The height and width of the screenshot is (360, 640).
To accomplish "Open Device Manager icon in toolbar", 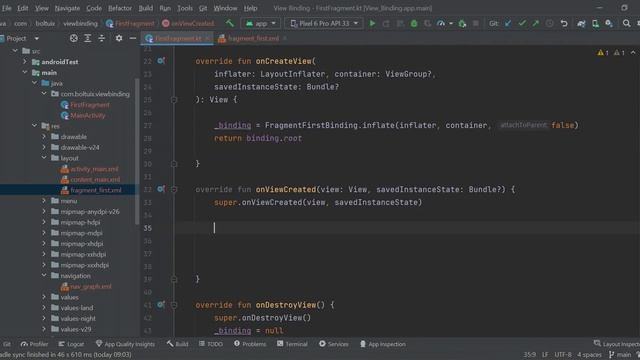I will 596,24.
